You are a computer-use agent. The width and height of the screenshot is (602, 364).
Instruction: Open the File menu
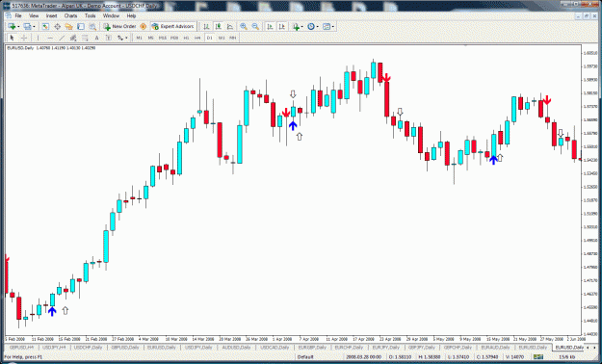(x=18, y=15)
